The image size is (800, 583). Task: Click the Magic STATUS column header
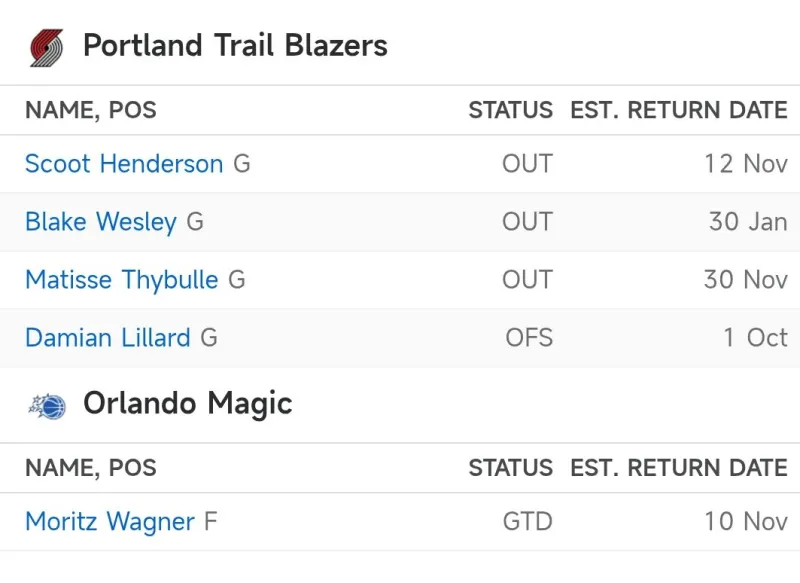tap(510, 468)
